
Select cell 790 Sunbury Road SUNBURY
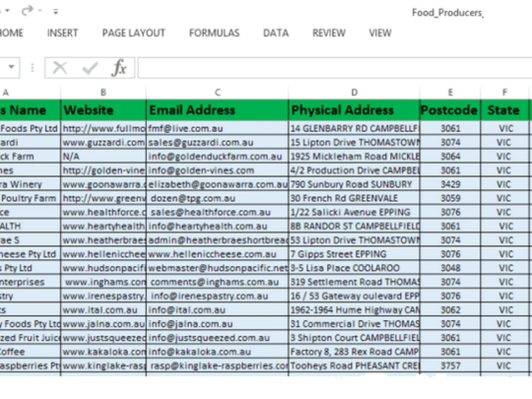[354, 184]
